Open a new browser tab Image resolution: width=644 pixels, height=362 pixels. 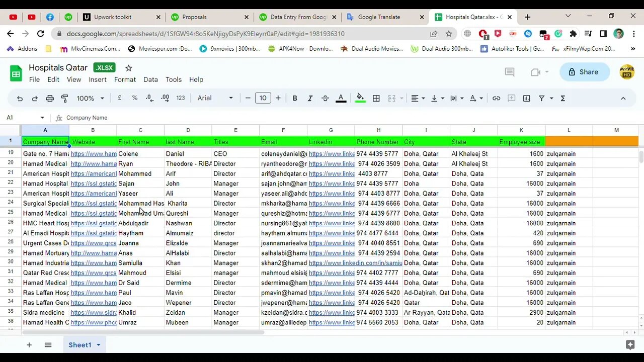(x=527, y=17)
